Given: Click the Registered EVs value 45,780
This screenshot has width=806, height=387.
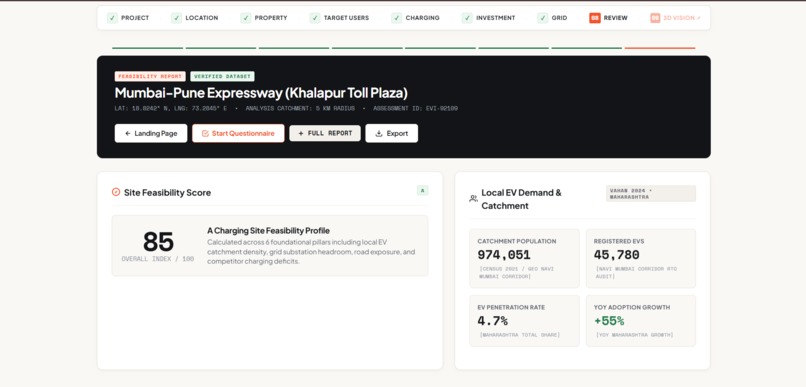Looking at the screenshot, I should click(x=616, y=255).
